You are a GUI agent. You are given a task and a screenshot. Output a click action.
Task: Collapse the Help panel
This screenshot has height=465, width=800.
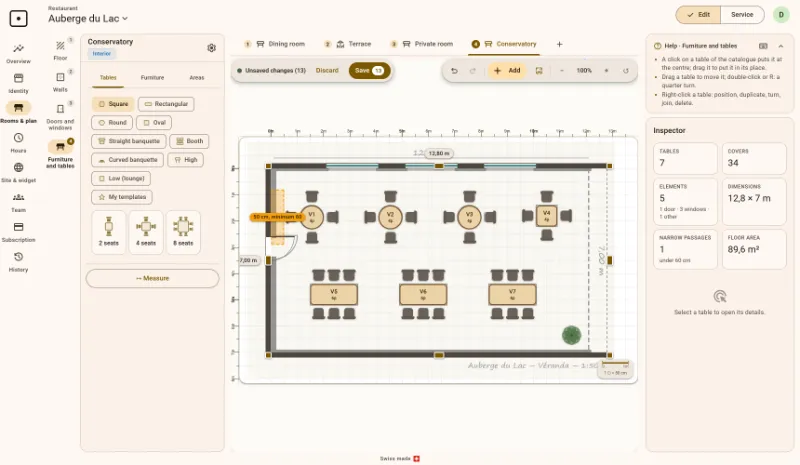[781, 46]
